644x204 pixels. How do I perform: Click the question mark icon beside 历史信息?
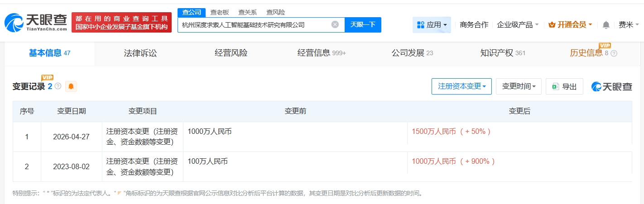(614, 53)
